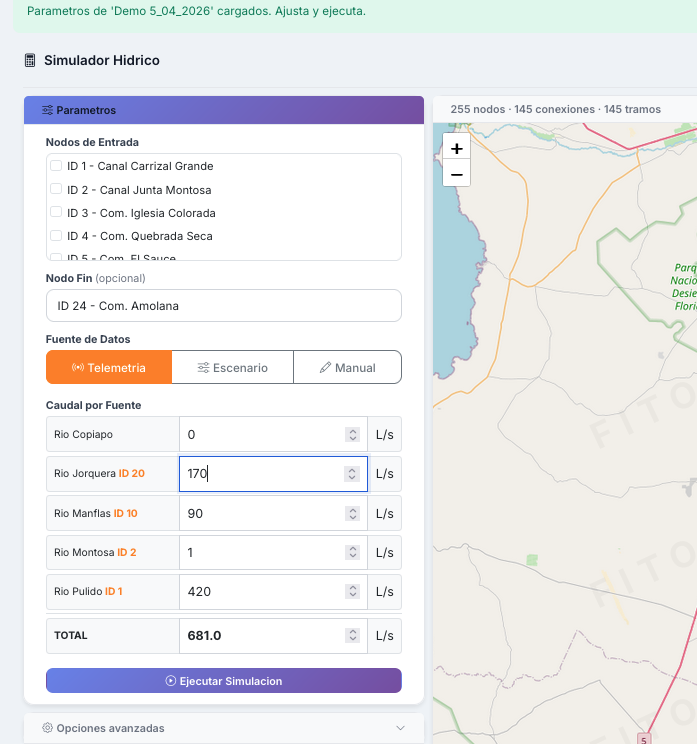The width and height of the screenshot is (697, 744).
Task: Click route 5 shield on map
Action: 643,739
